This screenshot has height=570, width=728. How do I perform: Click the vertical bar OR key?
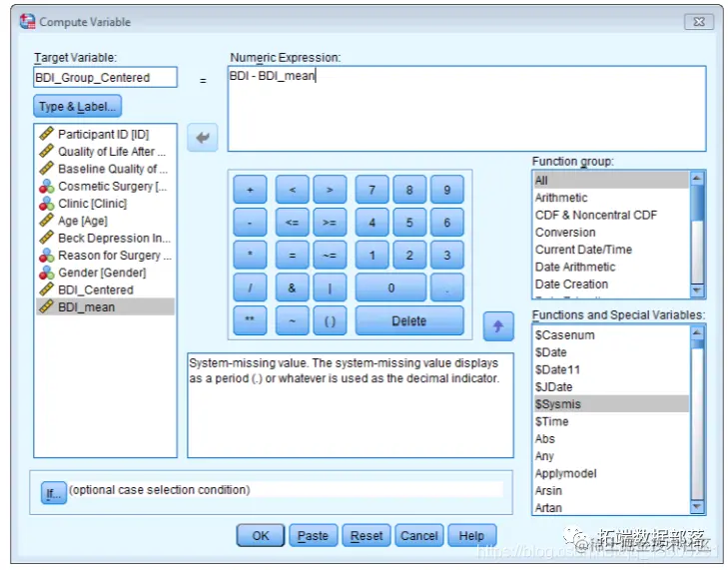[x=330, y=287]
